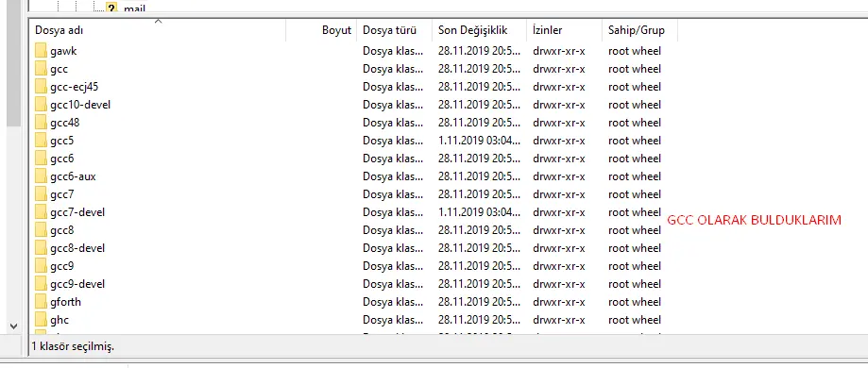
Task: Select the gawk folder name
Action: [63, 51]
